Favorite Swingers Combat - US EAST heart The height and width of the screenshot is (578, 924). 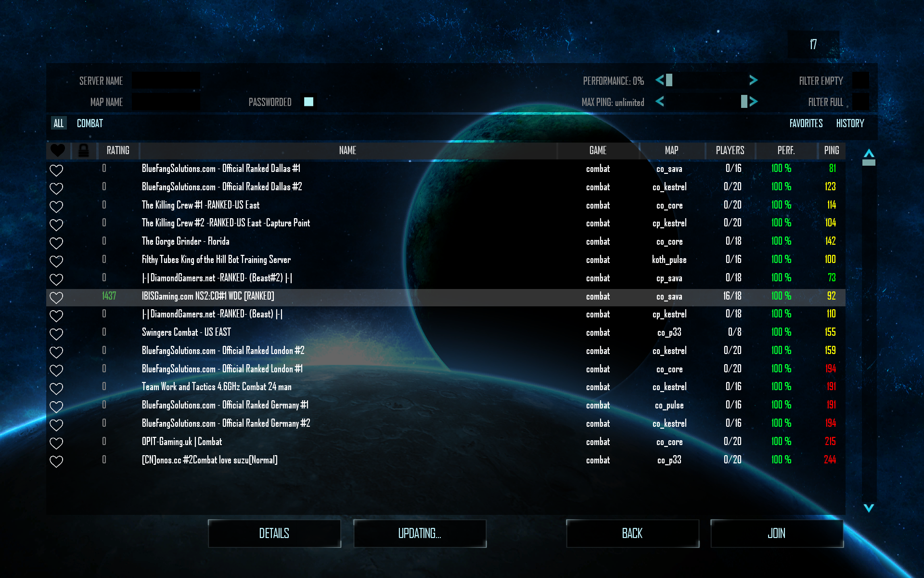tap(56, 334)
